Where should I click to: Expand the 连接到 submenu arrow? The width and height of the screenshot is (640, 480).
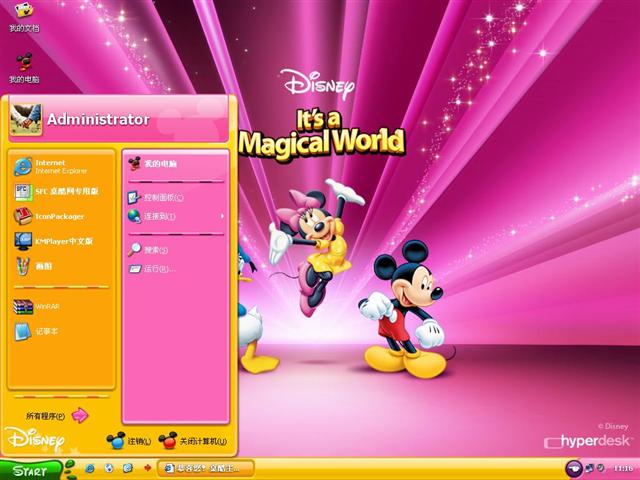[x=222, y=216]
